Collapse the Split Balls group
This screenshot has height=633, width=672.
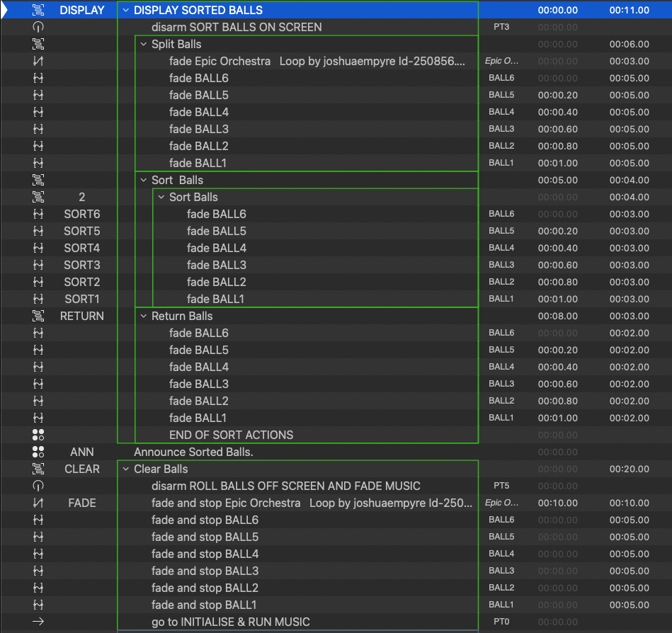(x=144, y=45)
